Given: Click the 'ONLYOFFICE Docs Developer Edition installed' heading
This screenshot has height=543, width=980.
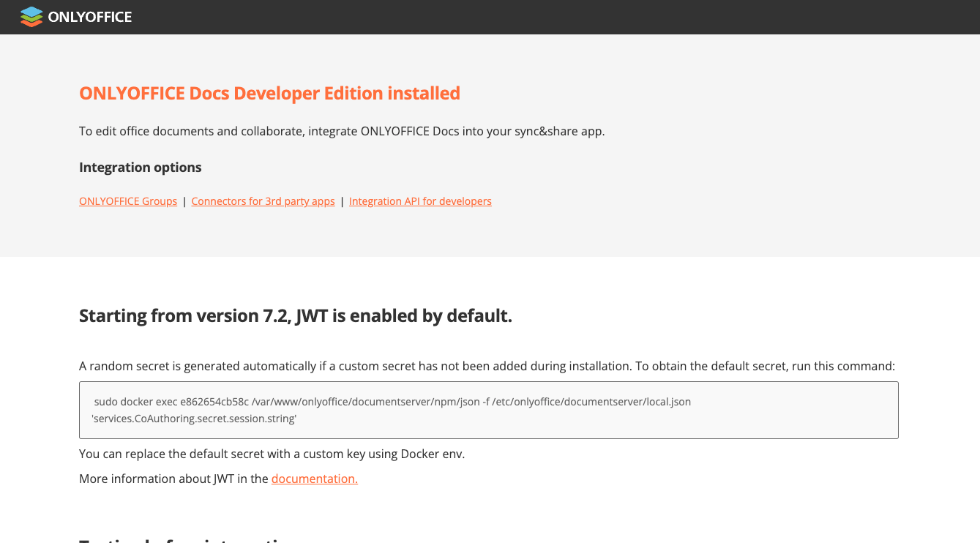Looking at the screenshot, I should click(x=269, y=94).
